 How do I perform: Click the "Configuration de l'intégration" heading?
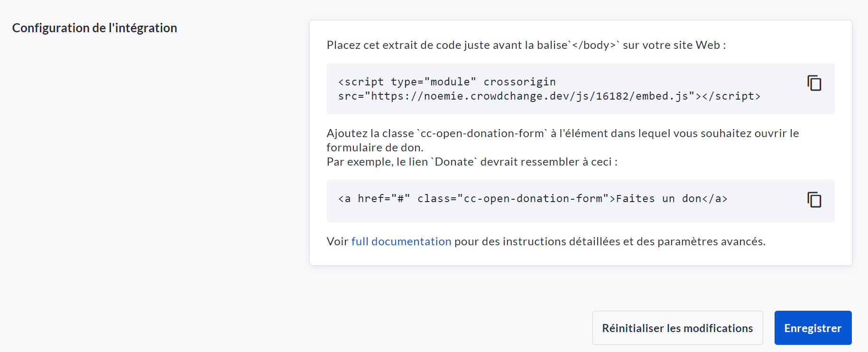94,28
